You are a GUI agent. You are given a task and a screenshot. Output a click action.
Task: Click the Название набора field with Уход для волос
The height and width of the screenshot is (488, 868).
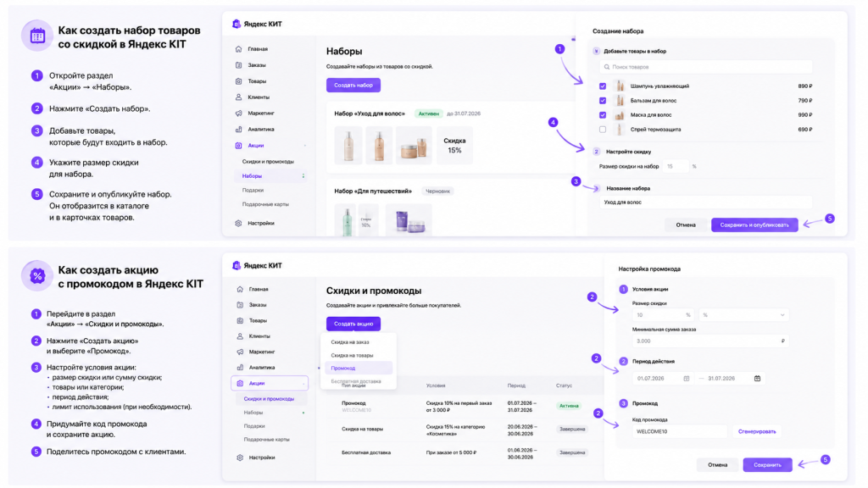coord(706,202)
